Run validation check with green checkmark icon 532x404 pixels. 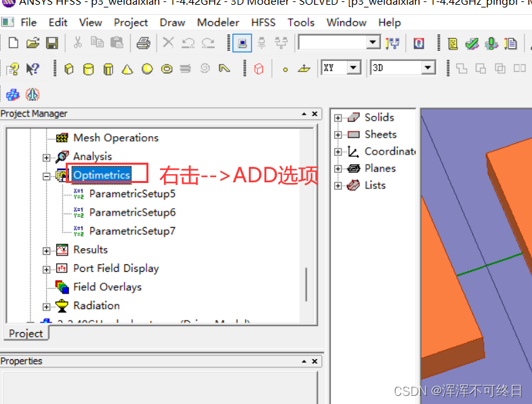[x=472, y=44]
